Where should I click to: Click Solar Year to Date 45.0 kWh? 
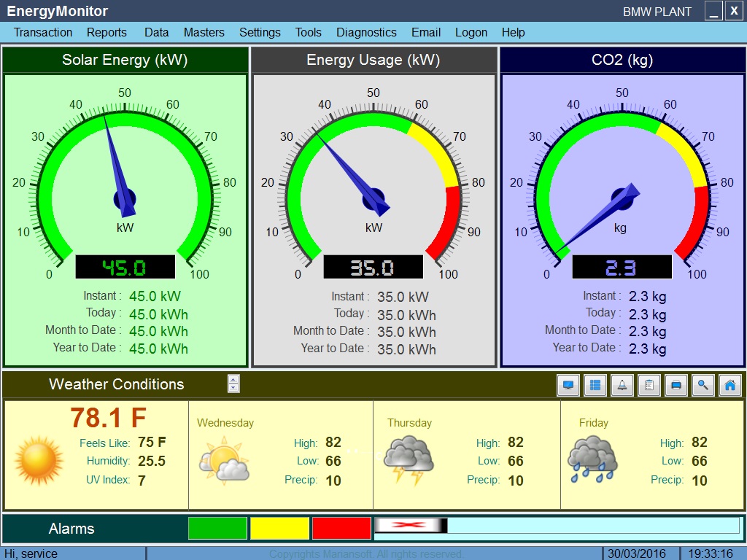click(158, 349)
